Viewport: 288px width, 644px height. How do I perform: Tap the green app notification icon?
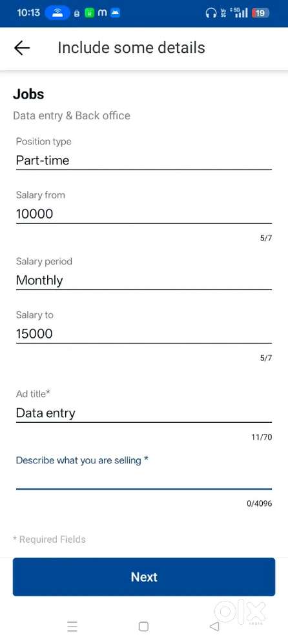[x=89, y=13]
